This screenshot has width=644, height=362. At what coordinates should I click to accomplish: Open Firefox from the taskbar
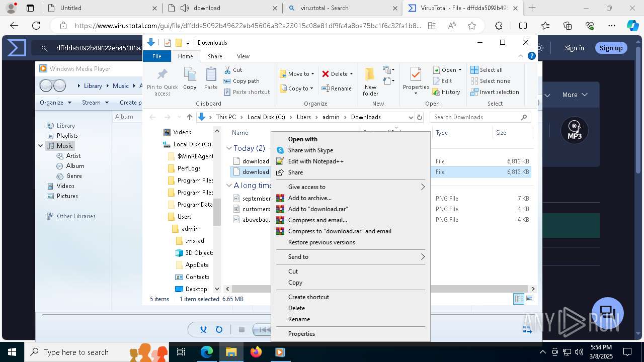tap(256, 352)
